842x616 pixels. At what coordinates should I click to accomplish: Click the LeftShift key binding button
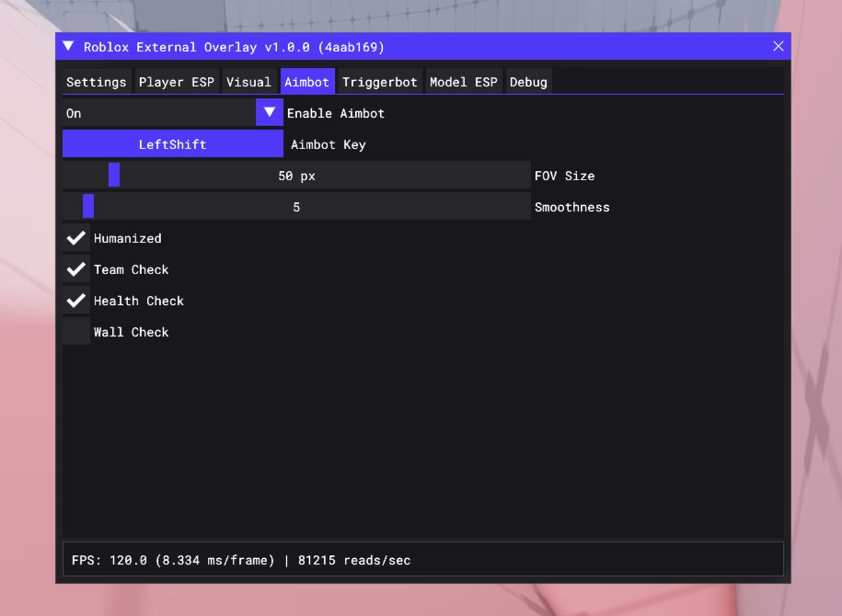click(173, 144)
